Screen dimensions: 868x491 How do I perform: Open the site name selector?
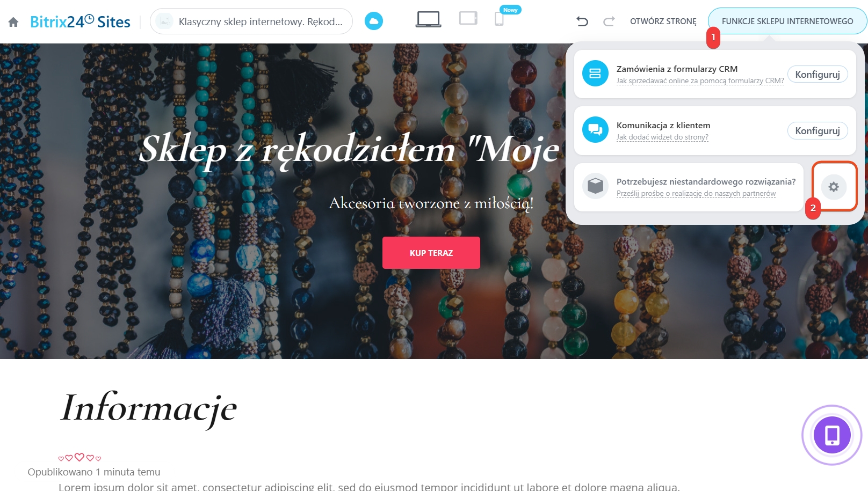(251, 21)
